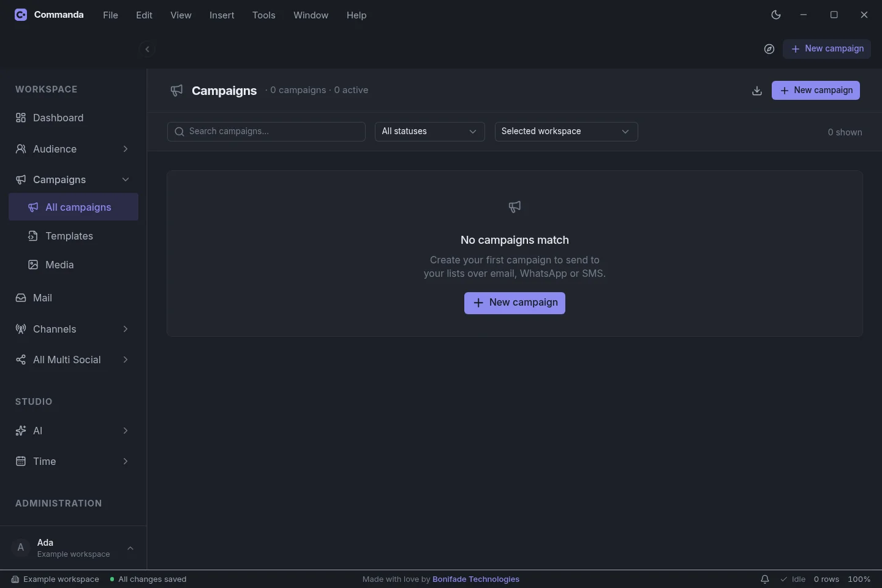
Task: Click the Time calendar icon
Action: (21, 461)
